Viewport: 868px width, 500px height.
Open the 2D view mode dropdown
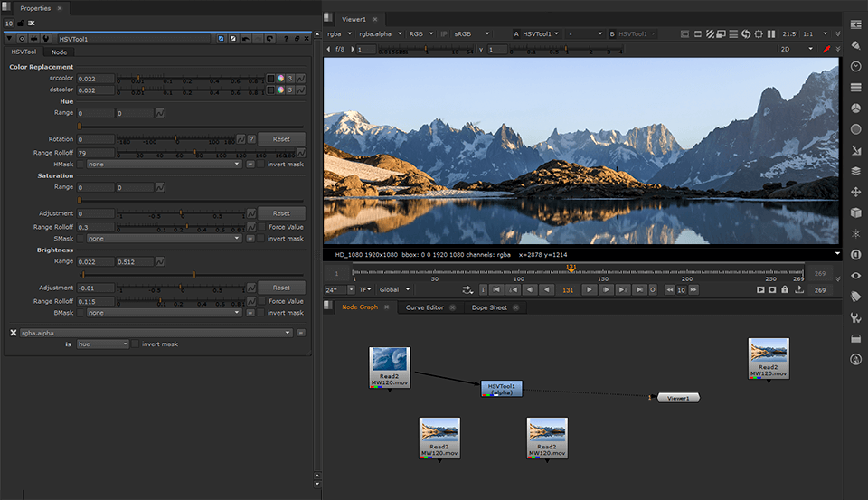[x=797, y=49]
